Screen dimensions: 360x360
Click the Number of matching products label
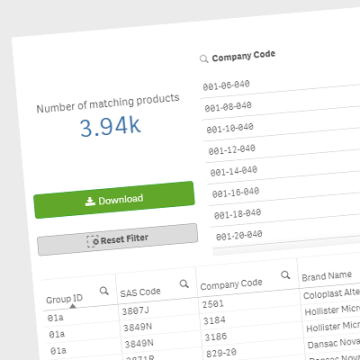[108, 103]
